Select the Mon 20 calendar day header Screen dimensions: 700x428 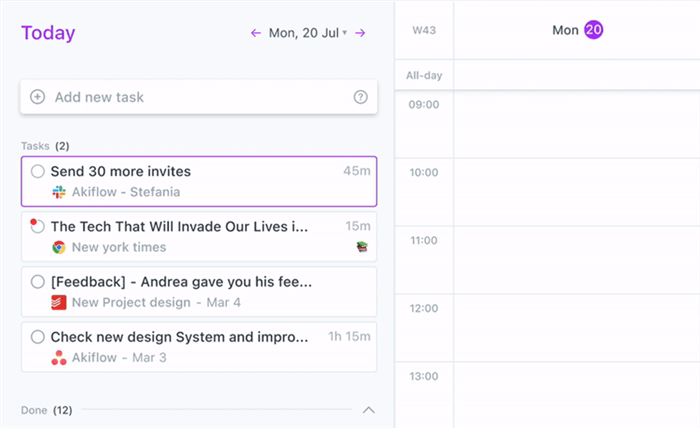point(577,30)
